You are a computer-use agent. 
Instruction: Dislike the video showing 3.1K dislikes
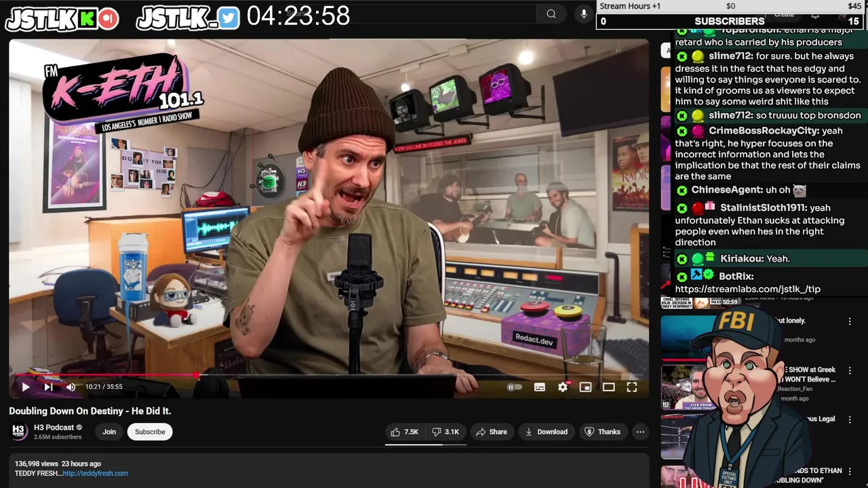click(446, 432)
